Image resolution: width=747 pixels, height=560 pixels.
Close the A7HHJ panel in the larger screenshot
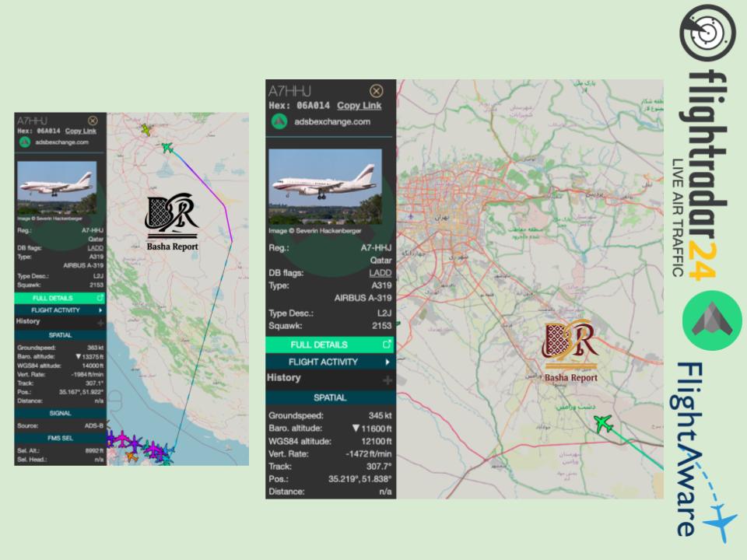pos(376,91)
